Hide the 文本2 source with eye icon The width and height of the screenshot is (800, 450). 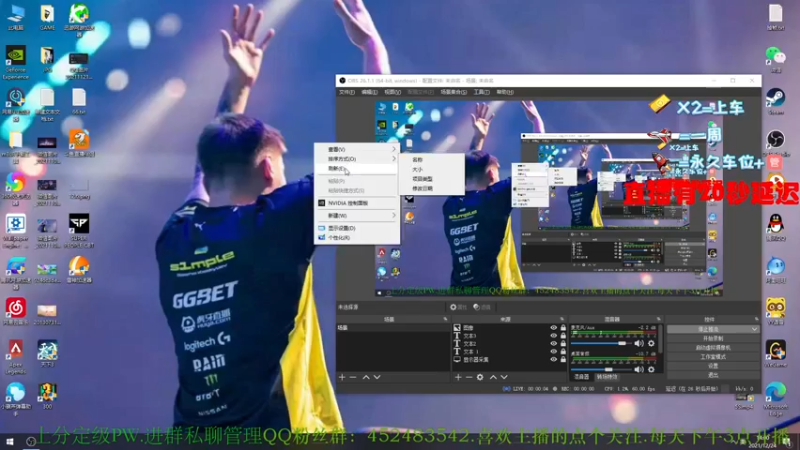(554, 343)
